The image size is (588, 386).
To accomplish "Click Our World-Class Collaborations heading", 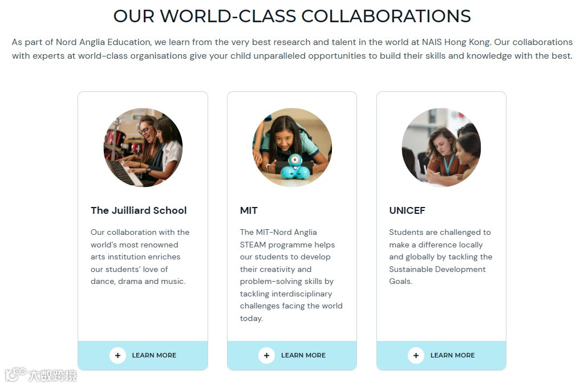I will (292, 16).
